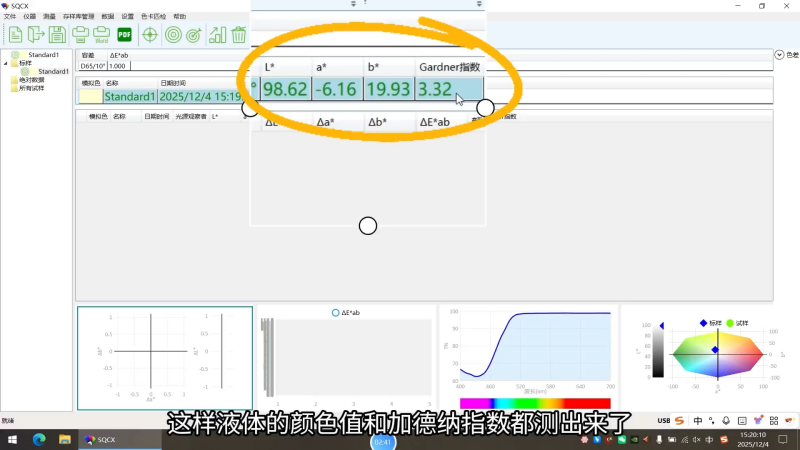Click the plain printer toolbar icon
Viewport: 800px width, 450px height.
tap(80, 35)
